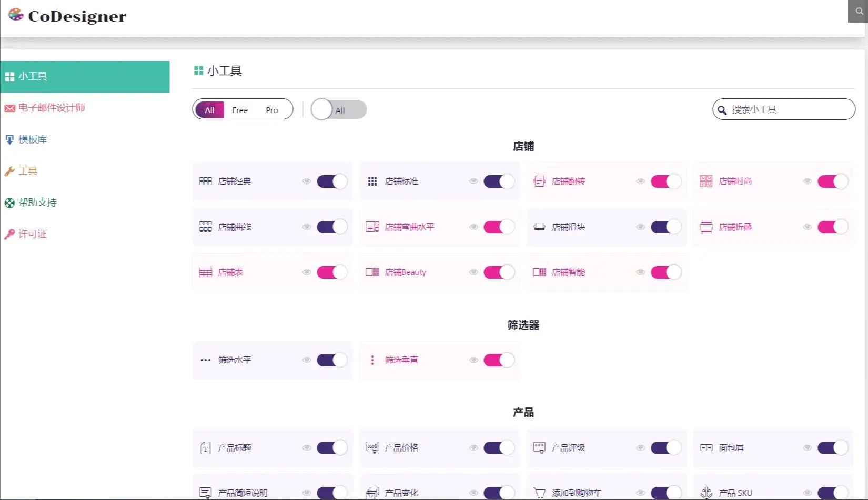
Task: Filter widgets by Free
Action: pyautogui.click(x=240, y=110)
